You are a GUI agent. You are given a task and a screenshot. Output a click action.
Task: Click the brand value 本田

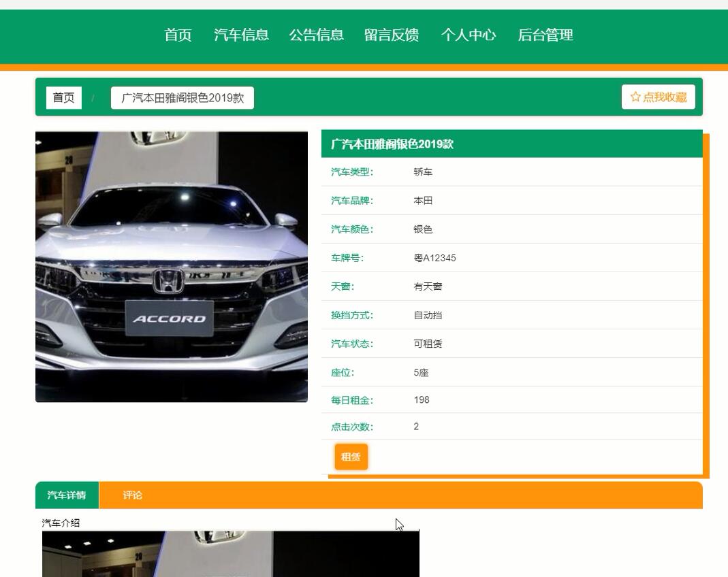[423, 201]
